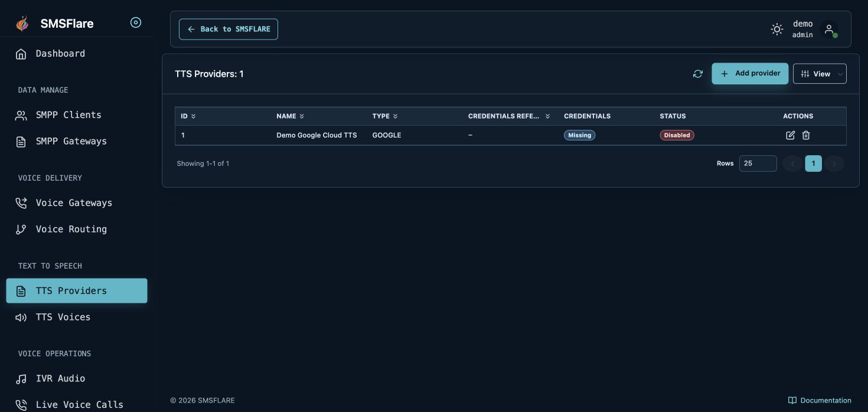Image resolution: width=868 pixels, height=412 pixels.
Task: Sort table by NAME column
Action: [x=290, y=116]
